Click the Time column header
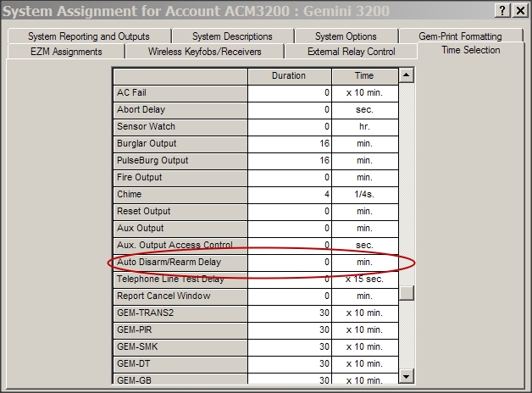The width and height of the screenshot is (532, 393). (364, 76)
